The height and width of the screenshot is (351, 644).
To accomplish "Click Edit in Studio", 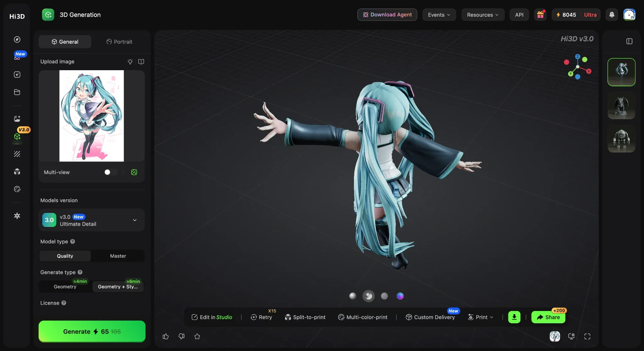I will pos(212,317).
